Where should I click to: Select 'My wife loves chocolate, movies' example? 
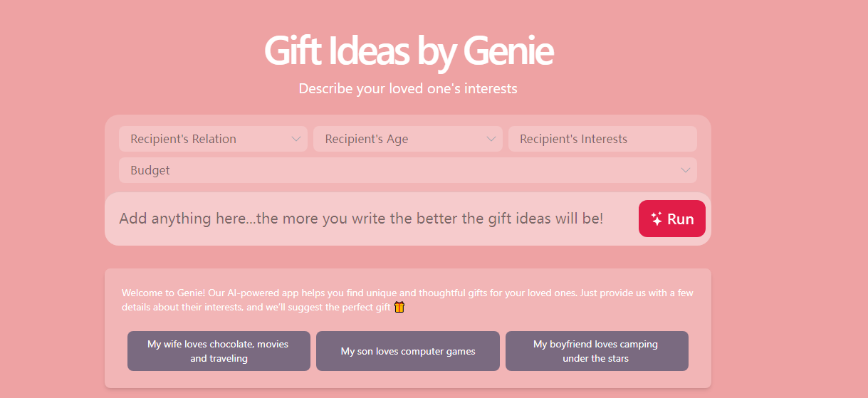(x=219, y=351)
